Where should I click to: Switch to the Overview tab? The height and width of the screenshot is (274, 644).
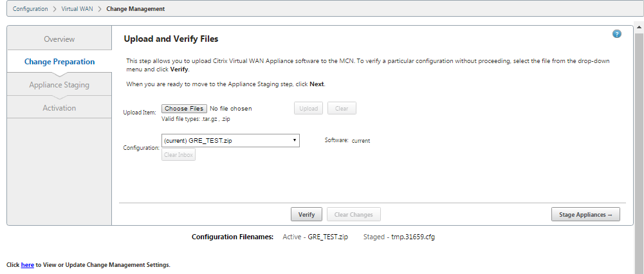[x=59, y=39]
